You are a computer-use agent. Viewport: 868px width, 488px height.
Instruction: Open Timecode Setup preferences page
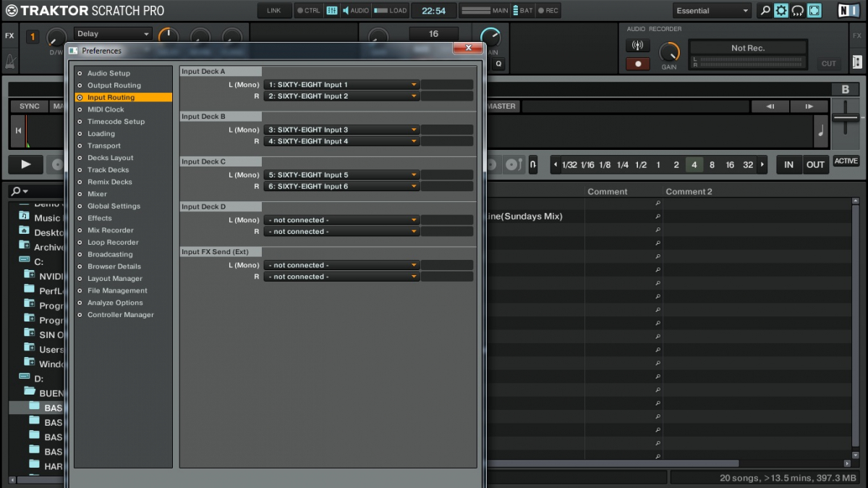point(116,122)
